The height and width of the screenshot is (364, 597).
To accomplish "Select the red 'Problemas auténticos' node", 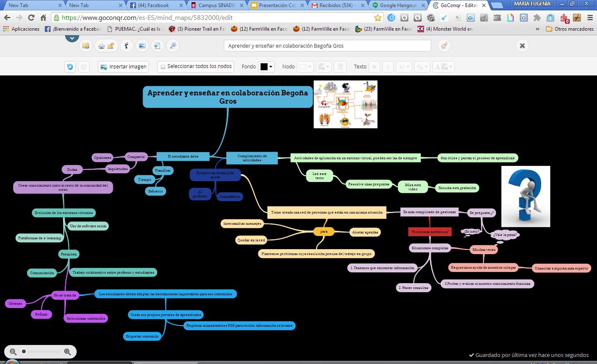I will 430,232.
